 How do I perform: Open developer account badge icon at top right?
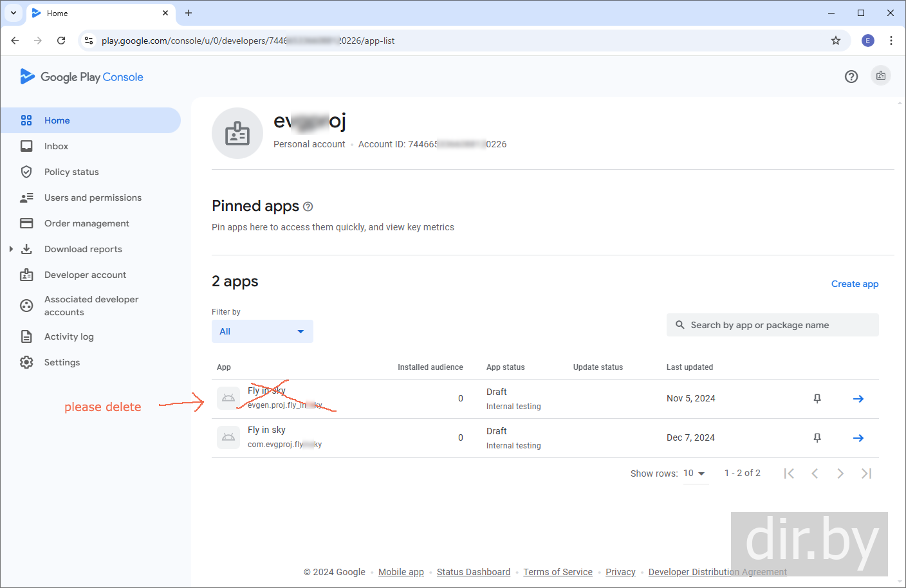880,76
